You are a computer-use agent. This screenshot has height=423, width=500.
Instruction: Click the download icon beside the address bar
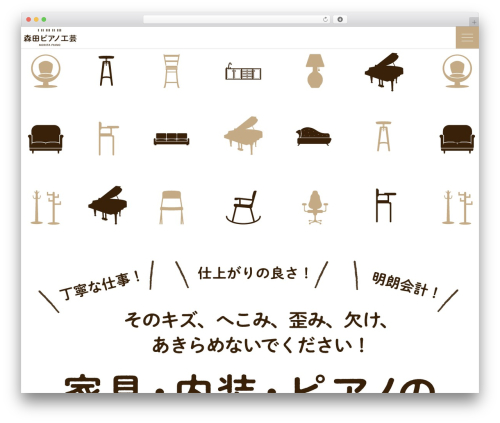340,19
